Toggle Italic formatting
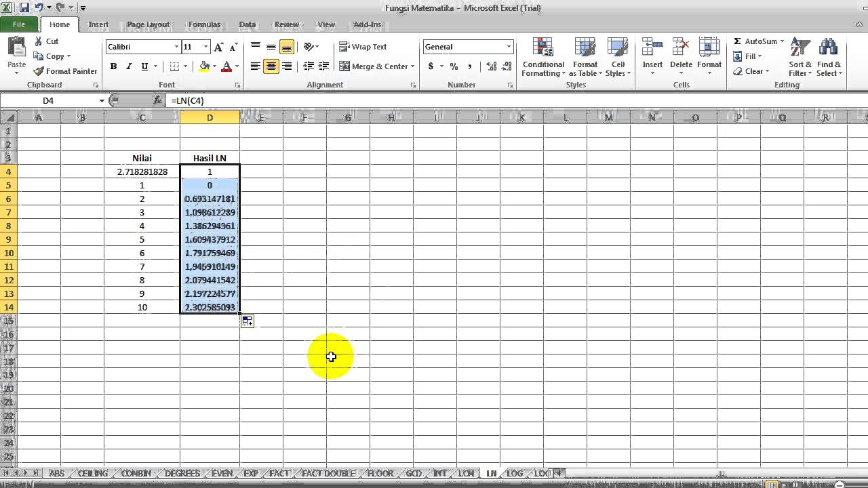Image resolution: width=868 pixels, height=488 pixels. coord(129,66)
